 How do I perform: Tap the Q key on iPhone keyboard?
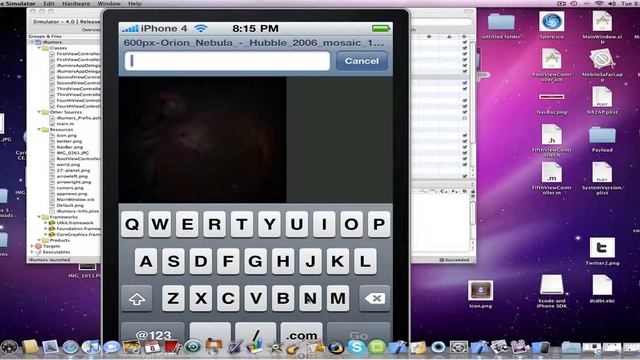(x=132, y=224)
